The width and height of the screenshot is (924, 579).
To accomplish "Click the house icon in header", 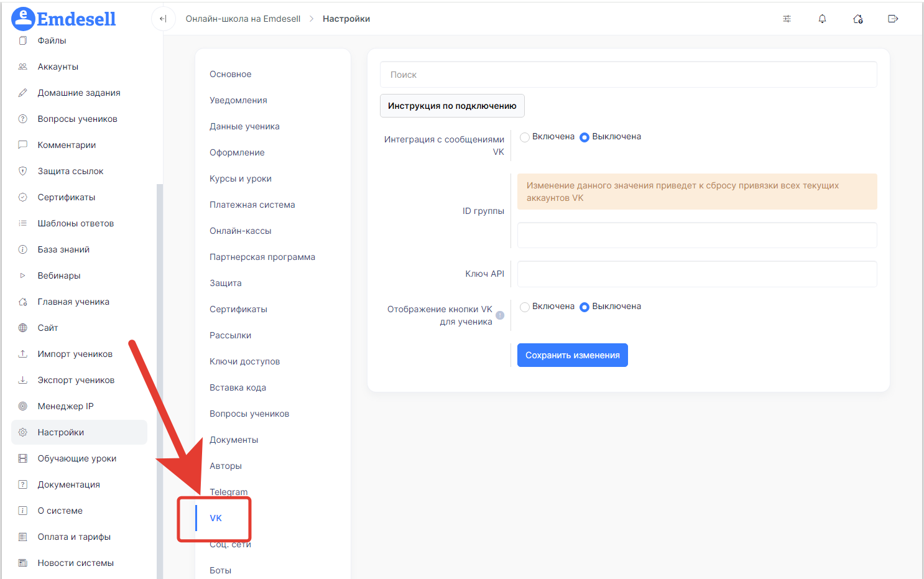I will pyautogui.click(x=857, y=19).
